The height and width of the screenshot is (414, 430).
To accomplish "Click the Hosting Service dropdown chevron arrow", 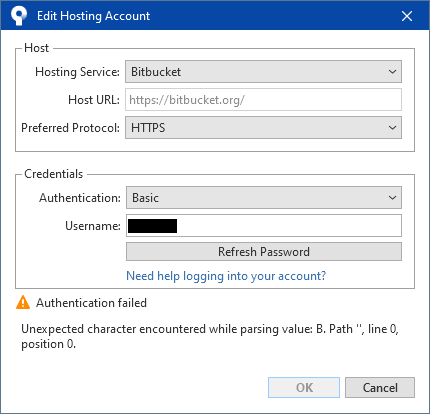I will [392, 72].
